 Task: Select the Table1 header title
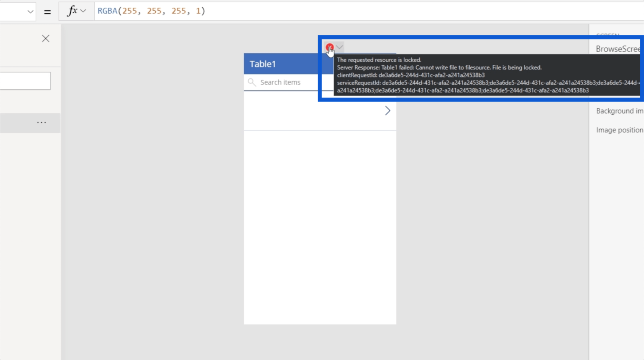263,64
